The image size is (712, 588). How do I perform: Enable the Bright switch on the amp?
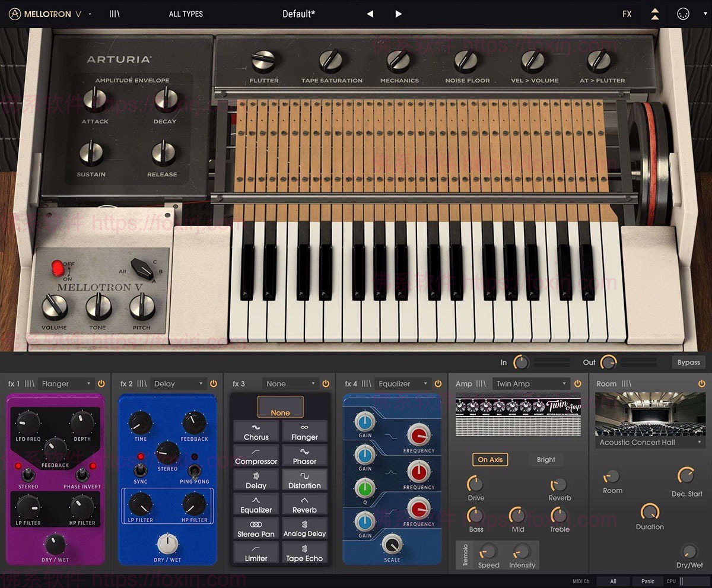coord(545,459)
